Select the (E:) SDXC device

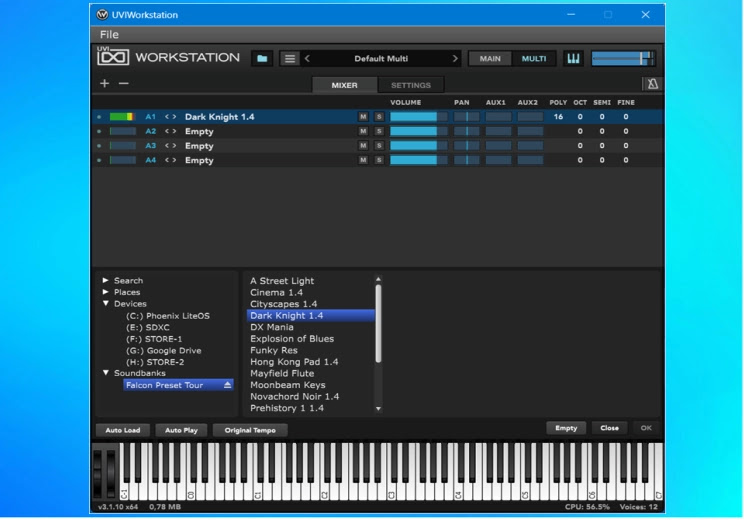point(148,327)
